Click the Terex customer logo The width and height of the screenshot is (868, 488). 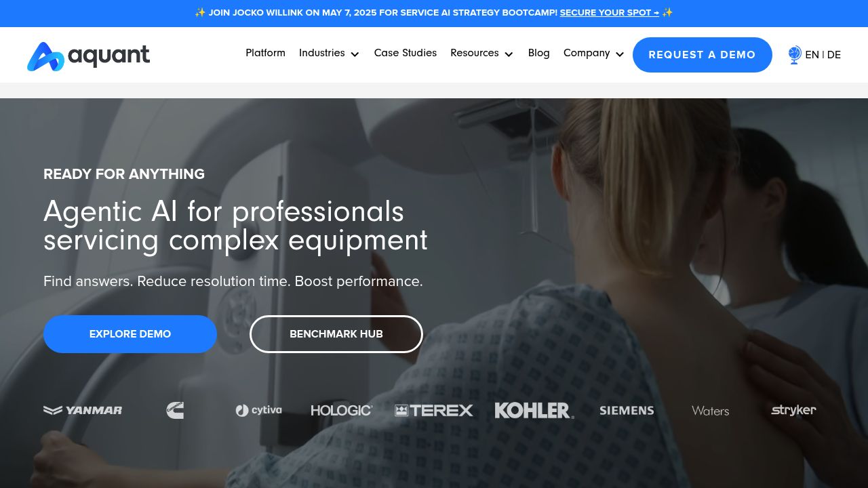434,410
